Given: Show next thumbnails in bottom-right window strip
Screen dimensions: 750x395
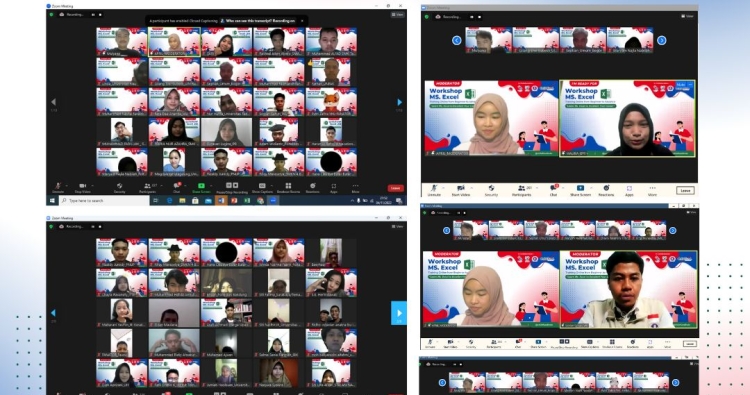Looking at the screenshot, I should (675, 383).
